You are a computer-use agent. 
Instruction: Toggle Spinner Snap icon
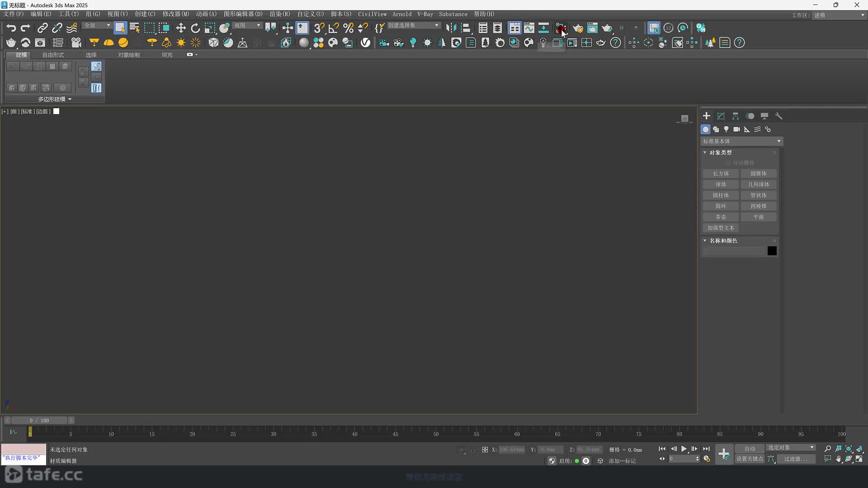click(x=363, y=28)
